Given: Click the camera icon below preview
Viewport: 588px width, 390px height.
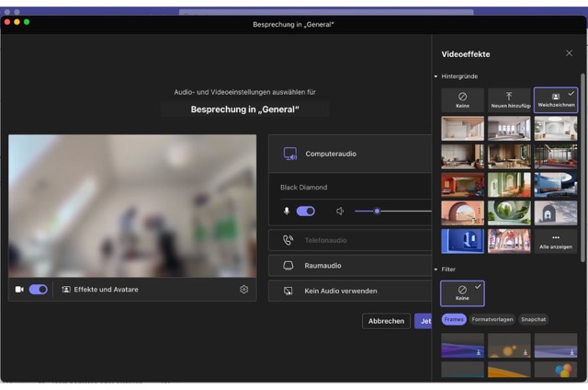Looking at the screenshot, I should [x=19, y=290].
